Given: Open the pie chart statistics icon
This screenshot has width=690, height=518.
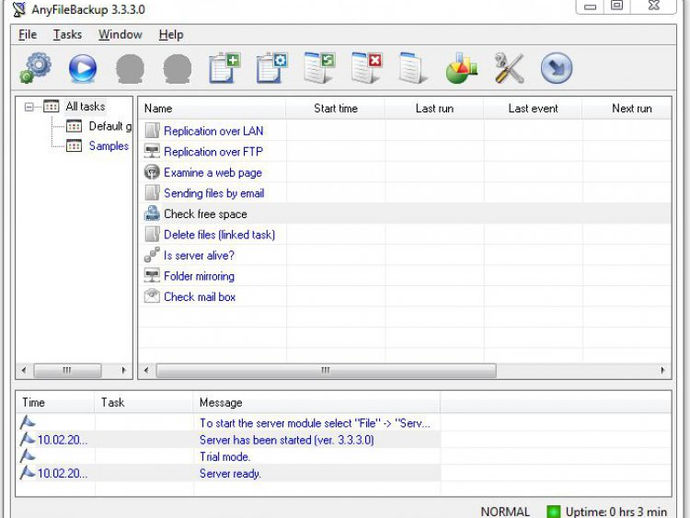Looking at the screenshot, I should (x=462, y=68).
